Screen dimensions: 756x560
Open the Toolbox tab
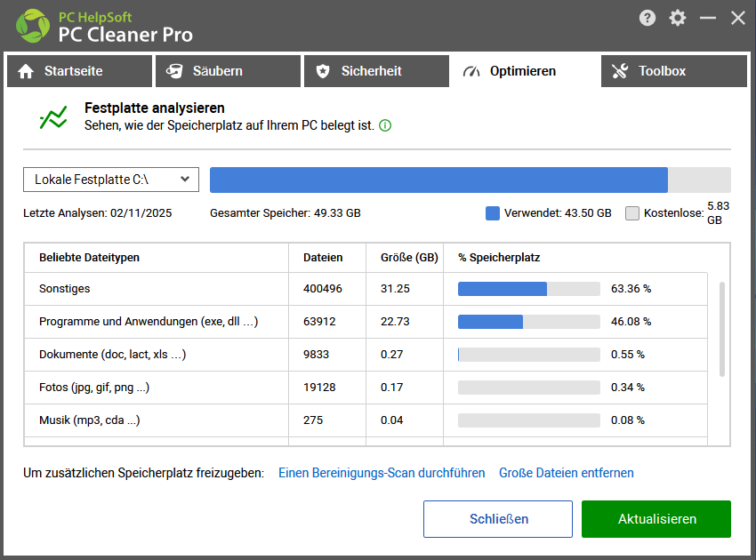click(674, 71)
